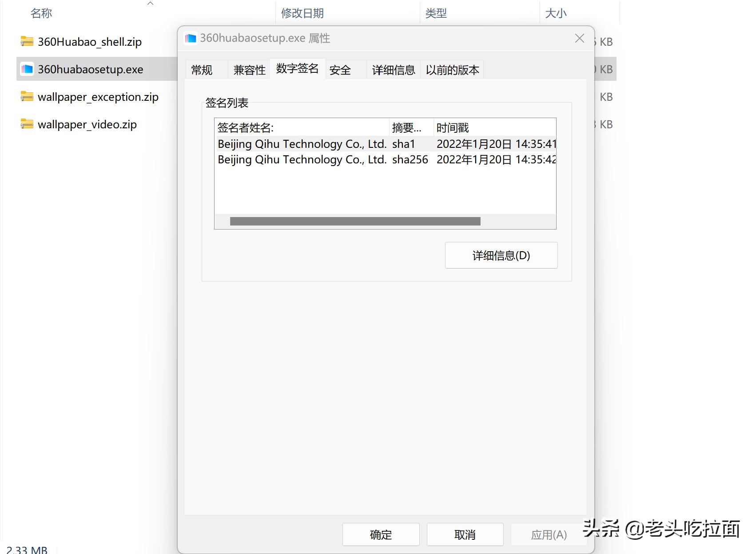This screenshot has width=756, height=554.
Task: Click the 详细信息(D) button
Action: click(501, 255)
